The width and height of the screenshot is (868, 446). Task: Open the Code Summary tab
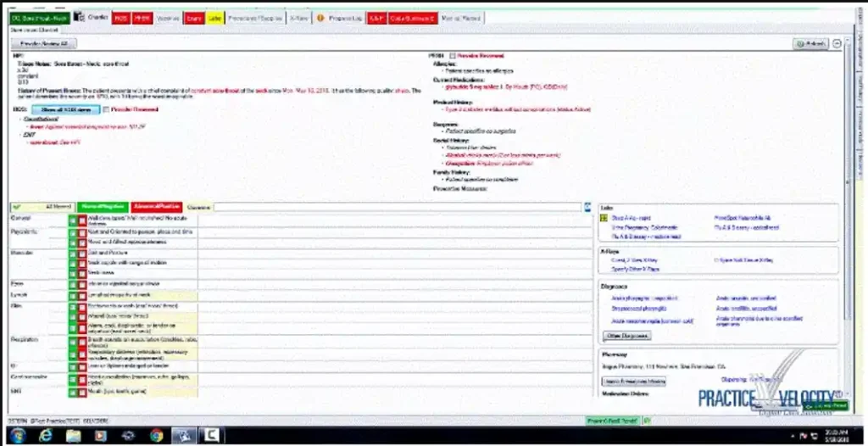tap(413, 19)
